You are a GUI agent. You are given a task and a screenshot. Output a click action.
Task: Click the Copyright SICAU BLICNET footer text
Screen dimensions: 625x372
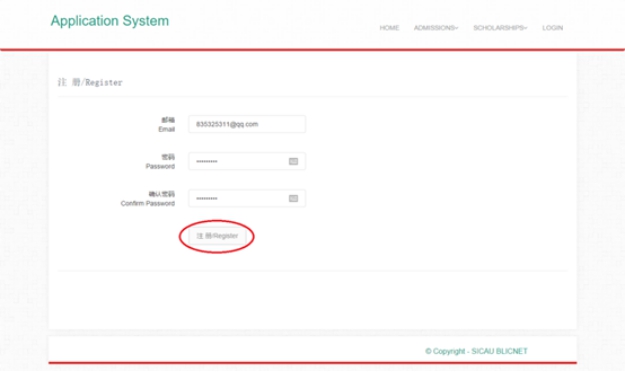[476, 351]
